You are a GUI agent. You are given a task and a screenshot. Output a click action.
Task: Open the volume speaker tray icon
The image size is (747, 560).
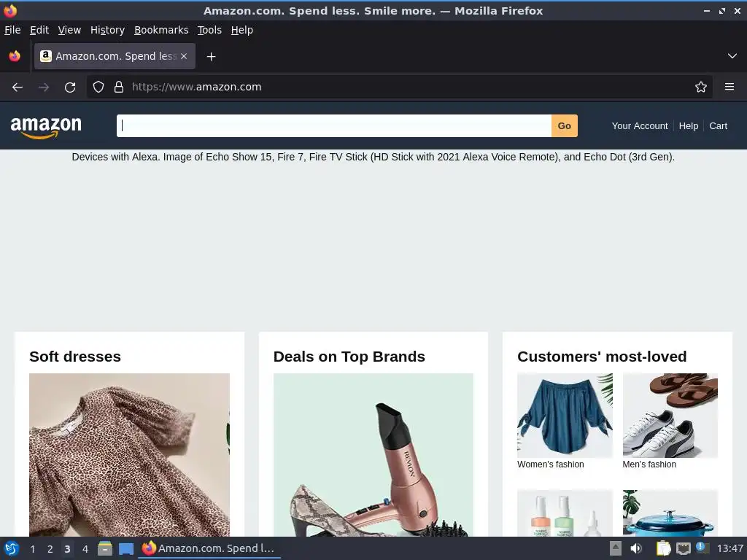[x=635, y=548]
